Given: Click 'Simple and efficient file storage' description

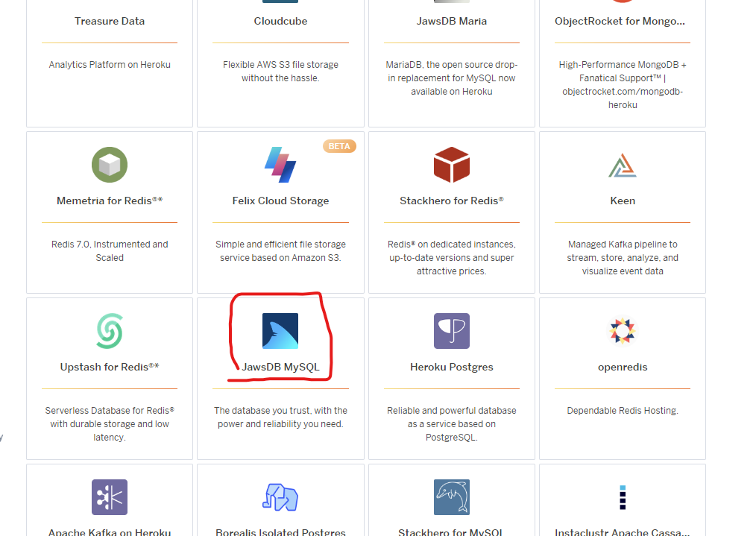Looking at the screenshot, I should [280, 251].
